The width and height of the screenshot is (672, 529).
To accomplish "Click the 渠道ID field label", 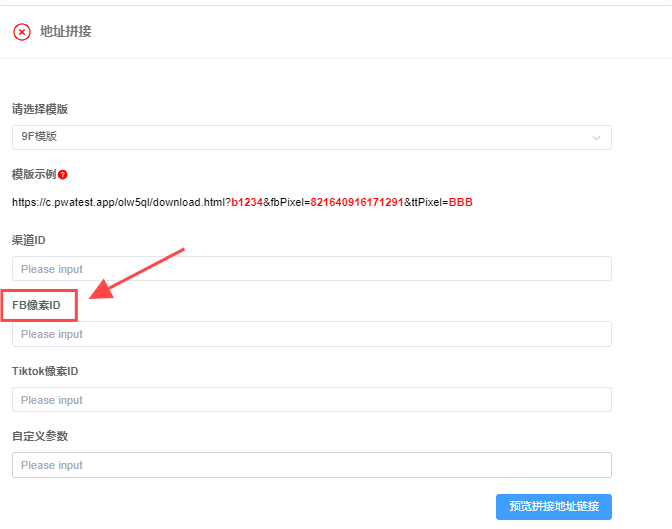I will (29, 241).
